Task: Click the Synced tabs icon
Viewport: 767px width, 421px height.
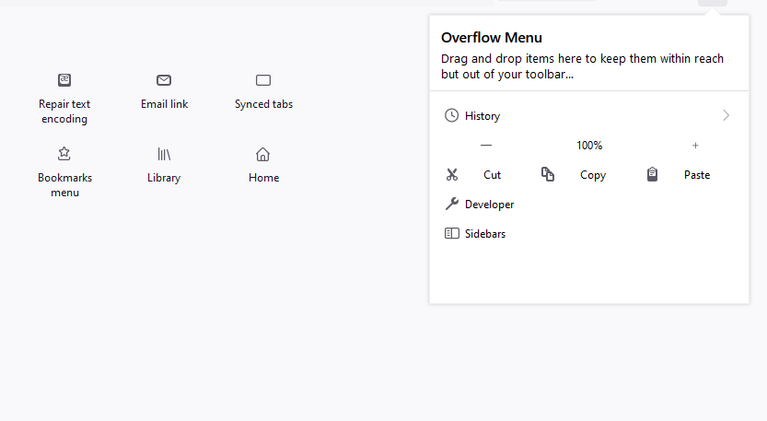Action: click(263, 80)
